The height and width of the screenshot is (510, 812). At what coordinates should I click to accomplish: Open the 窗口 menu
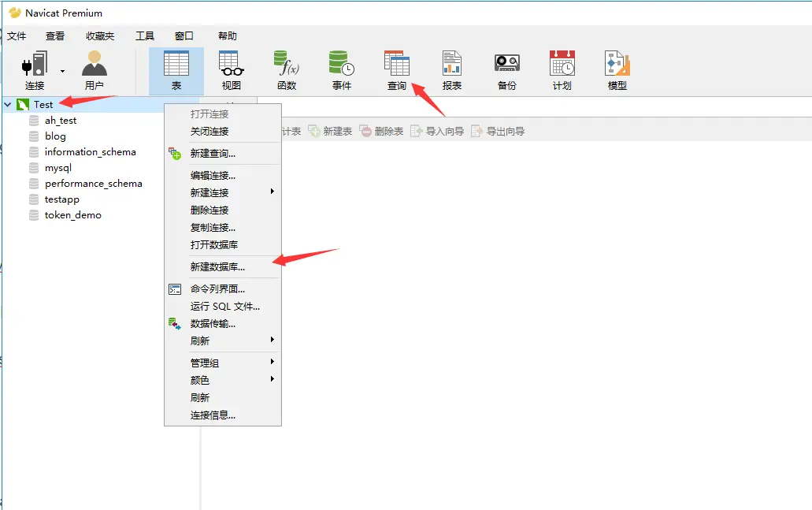tap(184, 35)
